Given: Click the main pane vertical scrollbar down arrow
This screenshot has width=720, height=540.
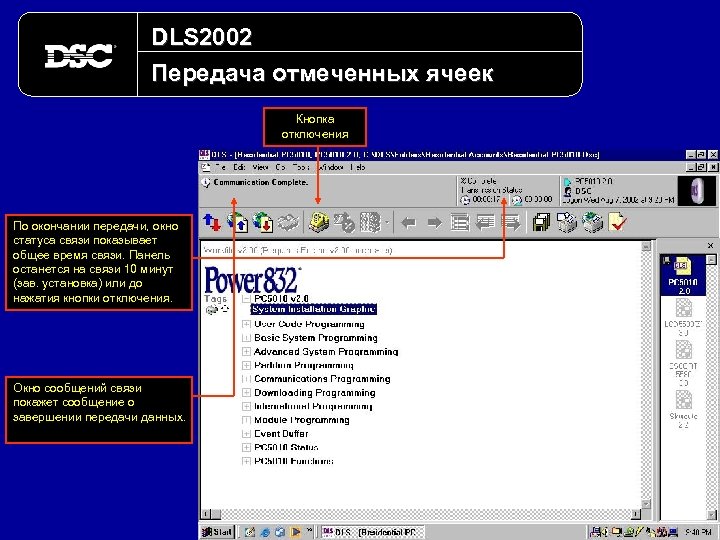Looking at the screenshot, I should tap(646, 504).
